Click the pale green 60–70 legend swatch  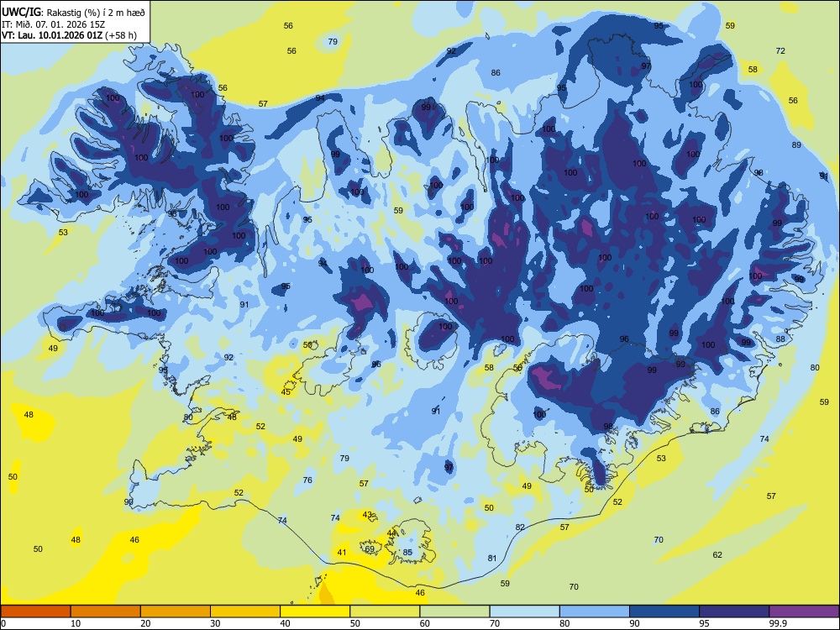tap(454, 612)
